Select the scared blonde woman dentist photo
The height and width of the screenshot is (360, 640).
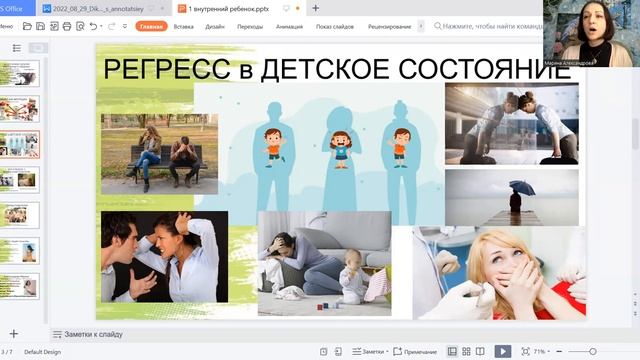tap(500, 273)
